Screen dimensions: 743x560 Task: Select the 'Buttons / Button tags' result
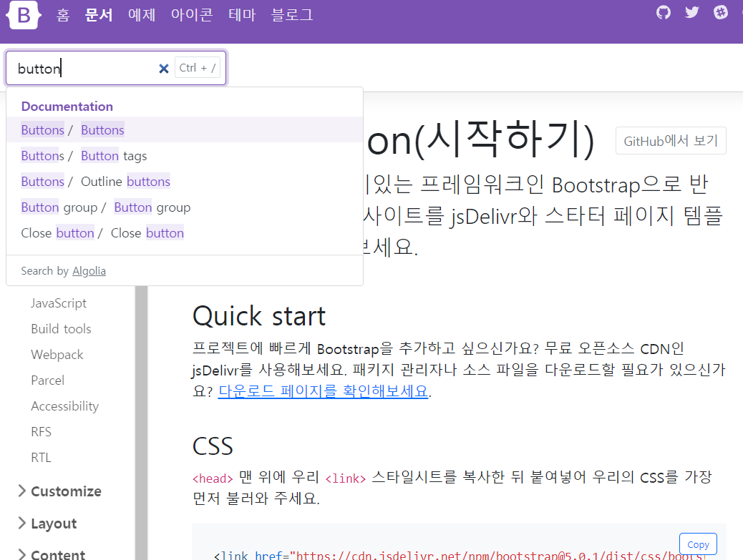click(185, 156)
